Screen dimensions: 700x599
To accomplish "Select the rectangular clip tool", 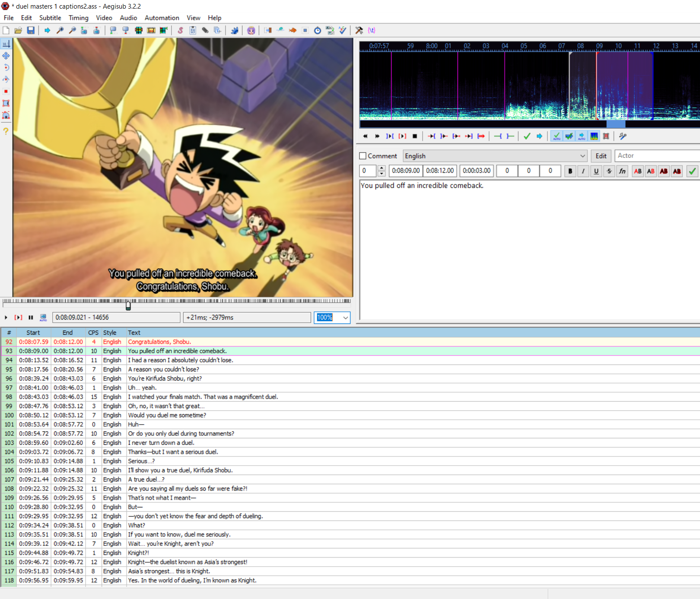I will (6, 103).
